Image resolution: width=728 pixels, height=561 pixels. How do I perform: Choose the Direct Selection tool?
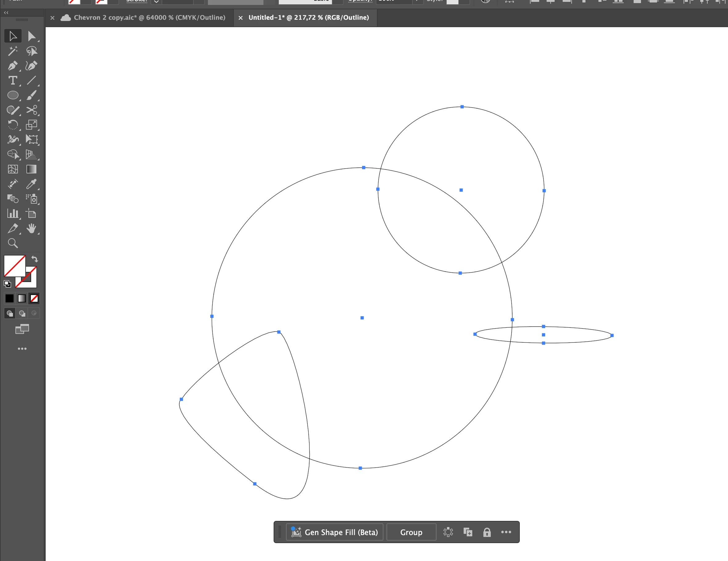[32, 36]
